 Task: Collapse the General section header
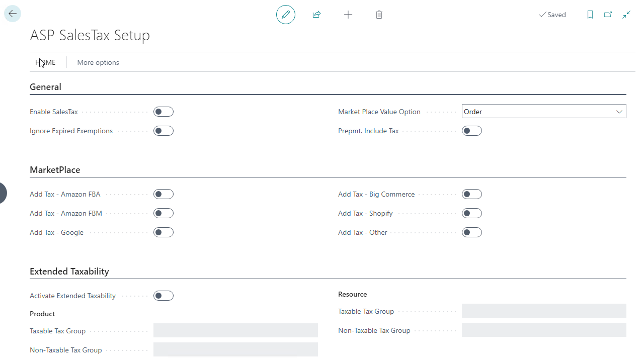click(45, 87)
